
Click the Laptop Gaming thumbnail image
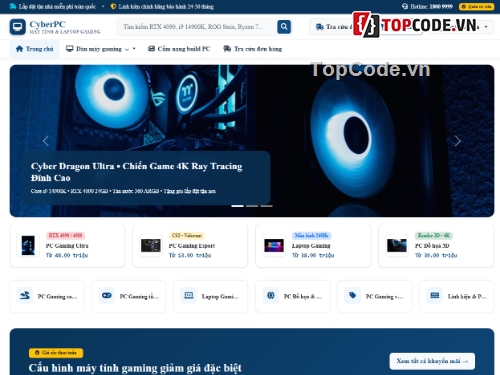pyautogui.click(x=274, y=245)
